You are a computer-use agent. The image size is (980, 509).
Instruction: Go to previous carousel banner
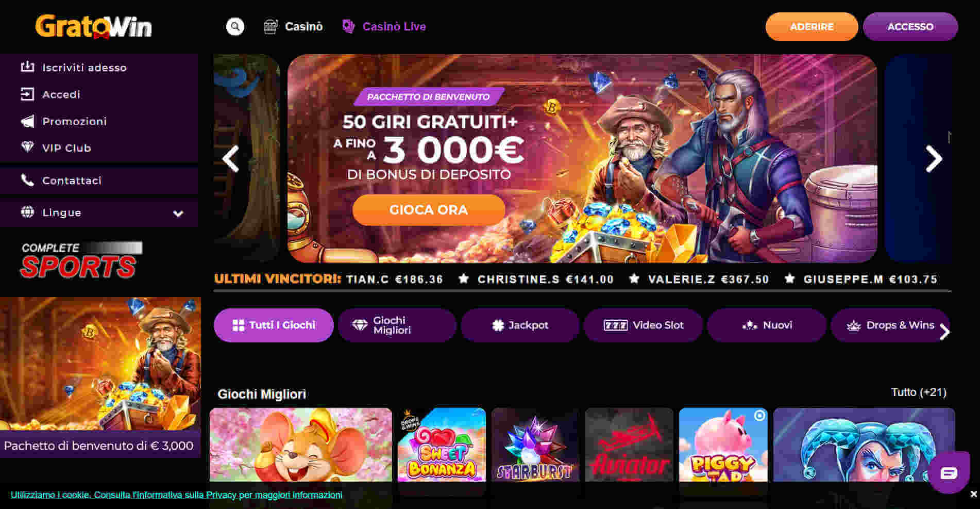tap(230, 159)
